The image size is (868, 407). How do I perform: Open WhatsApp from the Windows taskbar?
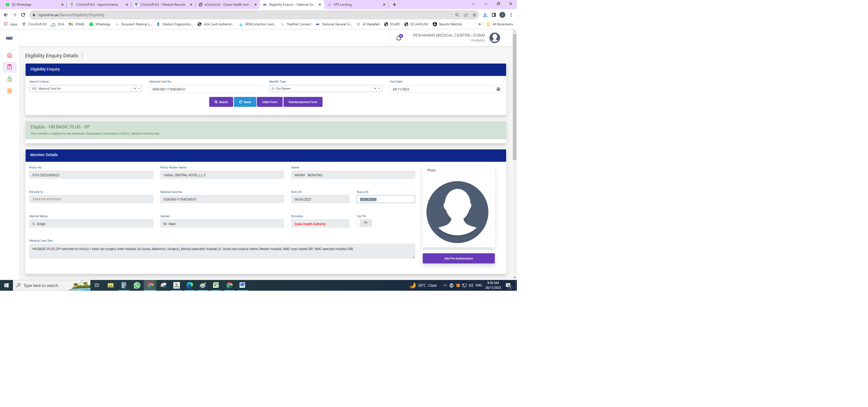click(137, 285)
